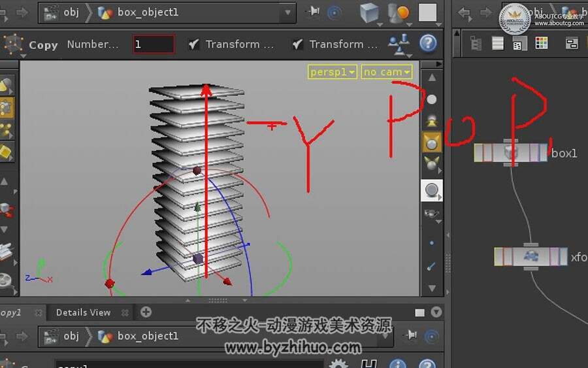Click obj in the lower path bar
Image resolution: width=588 pixels, height=368 pixels.
71,336
